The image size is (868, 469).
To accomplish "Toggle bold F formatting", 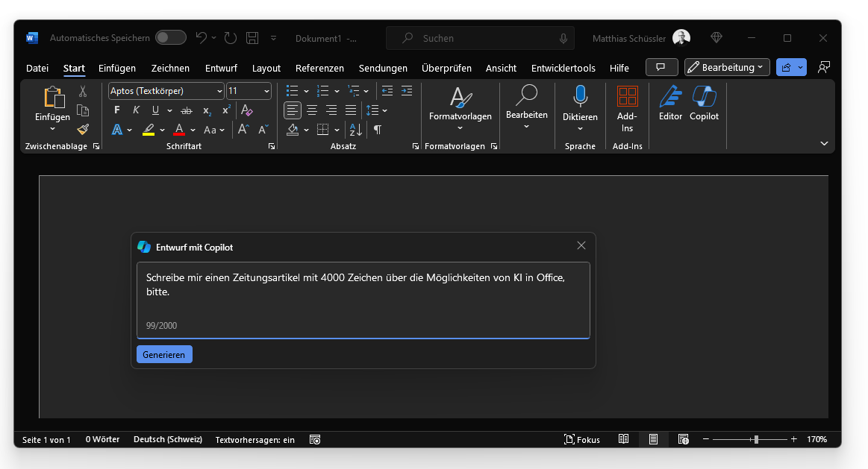I will coord(117,110).
